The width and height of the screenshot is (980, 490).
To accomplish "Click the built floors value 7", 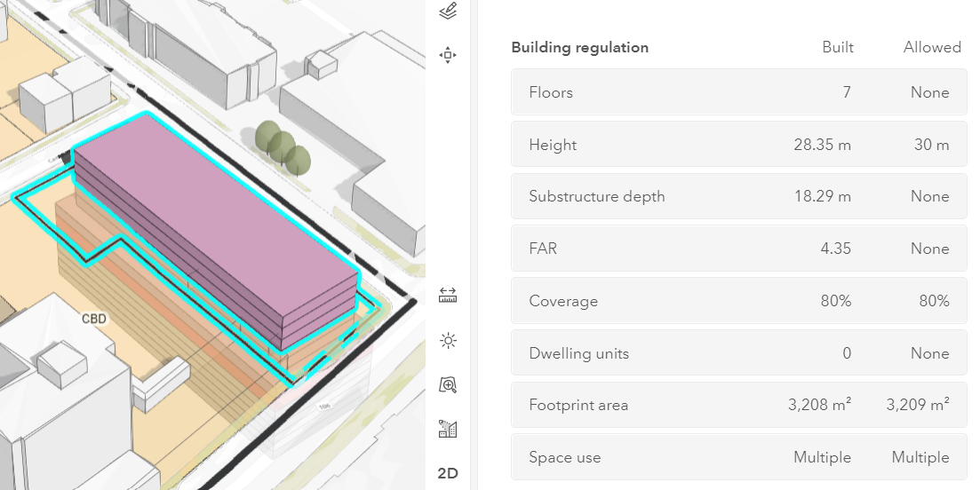I will (846, 92).
